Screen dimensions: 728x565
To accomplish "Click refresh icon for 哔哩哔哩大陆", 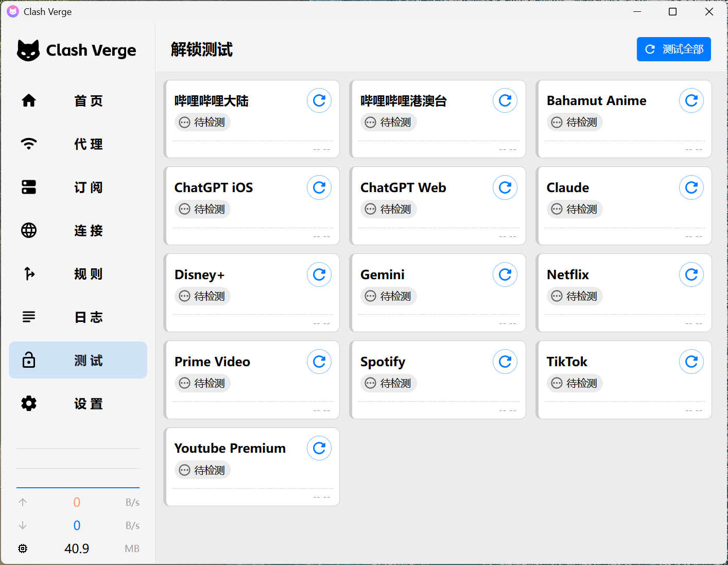I will pyautogui.click(x=319, y=101).
